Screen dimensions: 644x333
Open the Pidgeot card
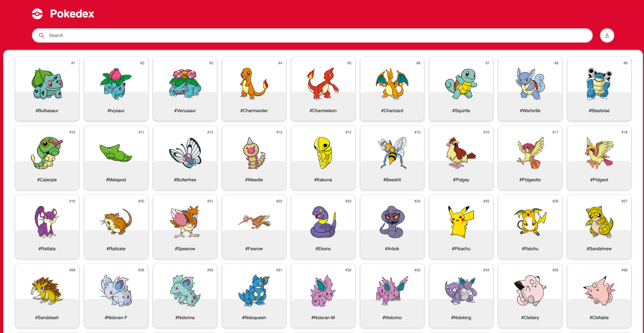[599, 158]
